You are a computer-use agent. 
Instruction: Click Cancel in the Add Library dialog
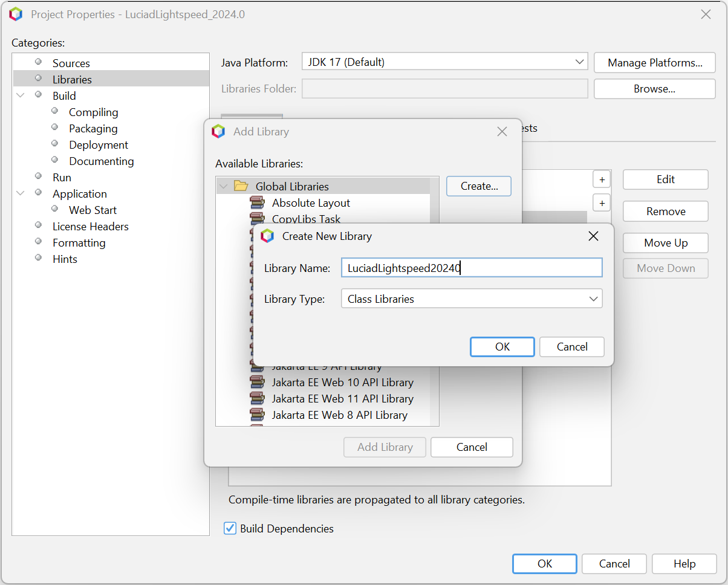[x=472, y=447]
